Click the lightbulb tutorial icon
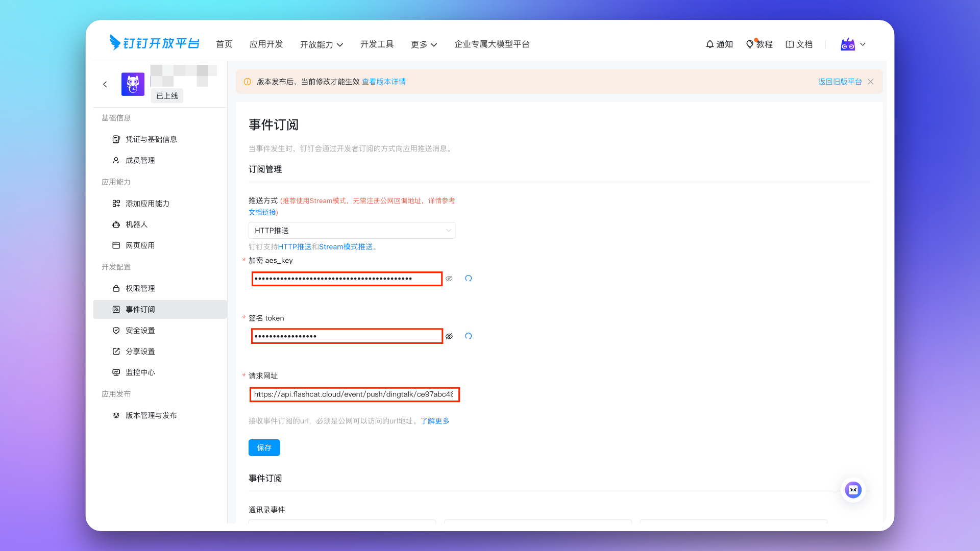 [749, 44]
